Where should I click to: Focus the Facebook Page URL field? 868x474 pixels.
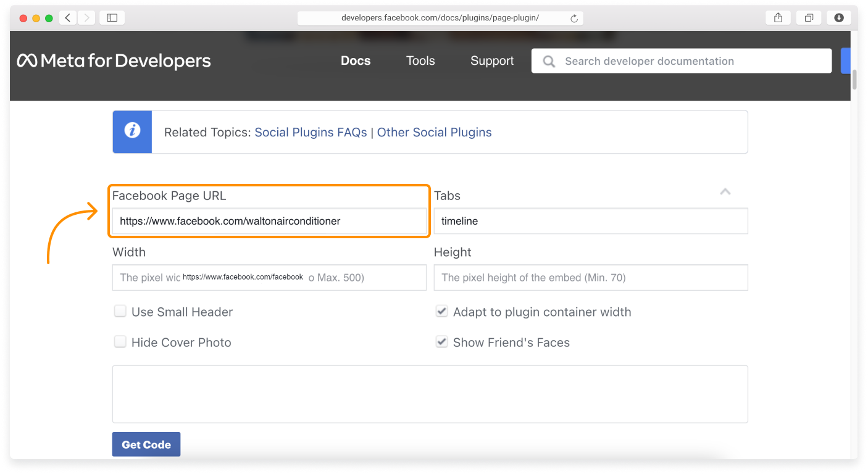coord(269,221)
